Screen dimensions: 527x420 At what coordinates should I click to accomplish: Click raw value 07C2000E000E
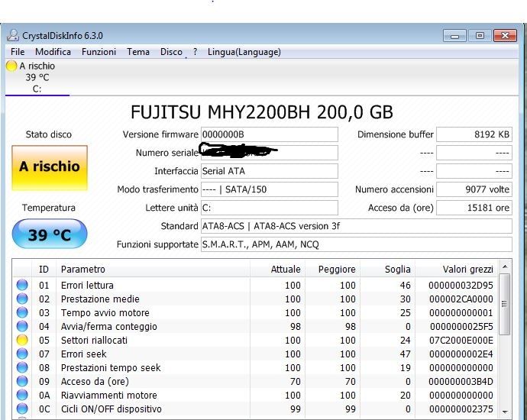pos(461,341)
